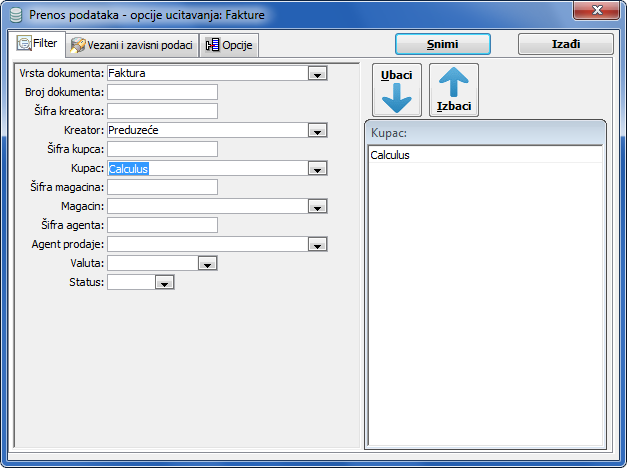
Task: Expand the Valuta dropdown
Action: pos(206,264)
